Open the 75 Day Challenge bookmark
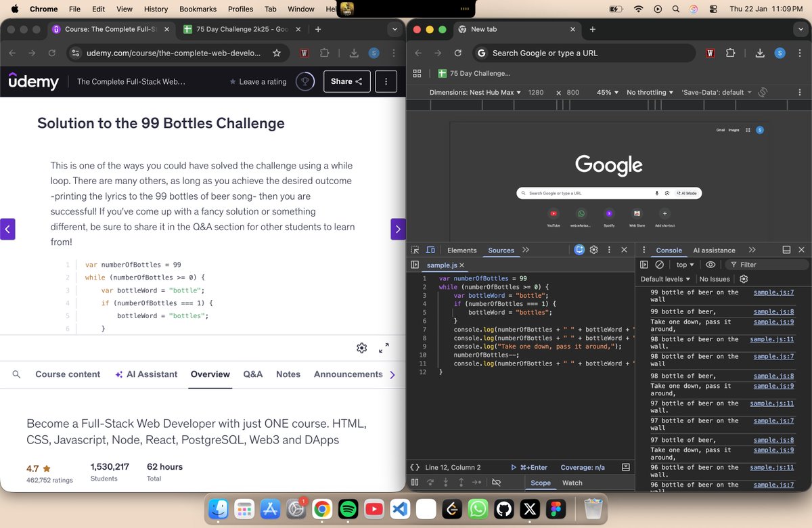This screenshot has height=528, width=812. coord(474,73)
